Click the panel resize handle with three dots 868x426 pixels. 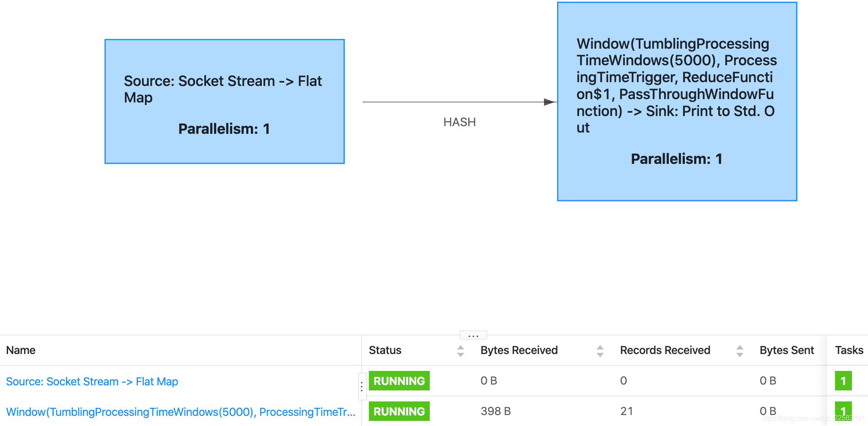coord(473,335)
